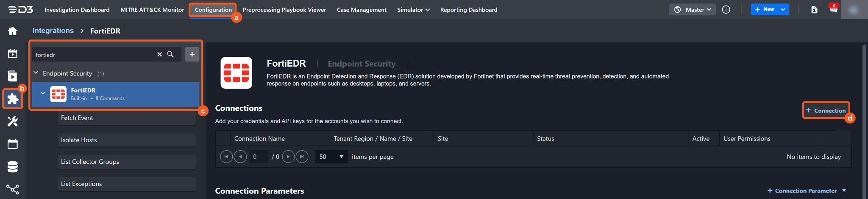Image resolution: width=868 pixels, height=199 pixels.
Task: Expand the Simulator menu
Action: pyautogui.click(x=413, y=10)
